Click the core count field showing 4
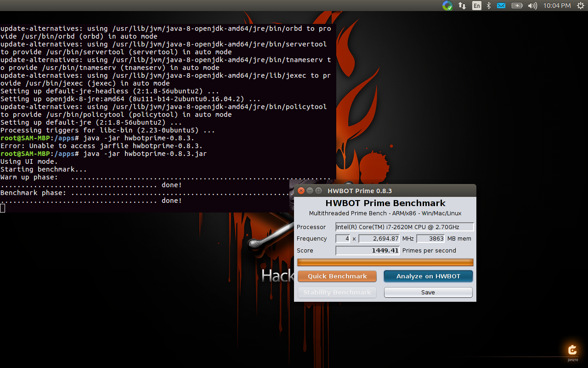The image size is (588, 368). click(343, 239)
